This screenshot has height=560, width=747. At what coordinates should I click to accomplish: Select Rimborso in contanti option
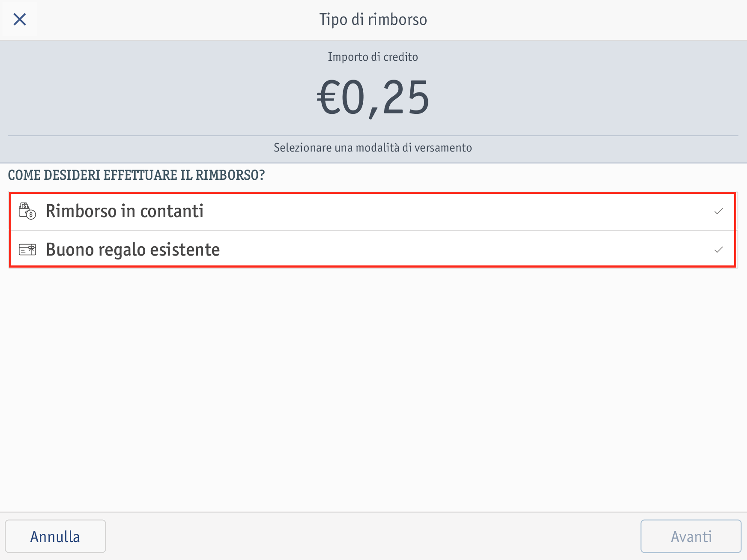pyautogui.click(x=125, y=211)
